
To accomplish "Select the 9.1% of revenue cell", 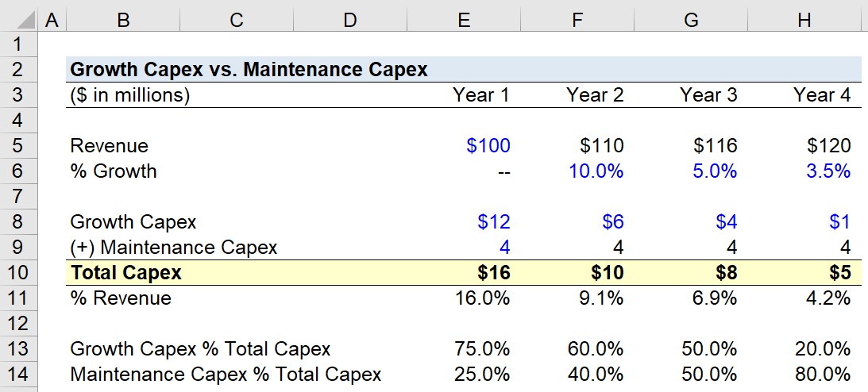I will [x=601, y=298].
